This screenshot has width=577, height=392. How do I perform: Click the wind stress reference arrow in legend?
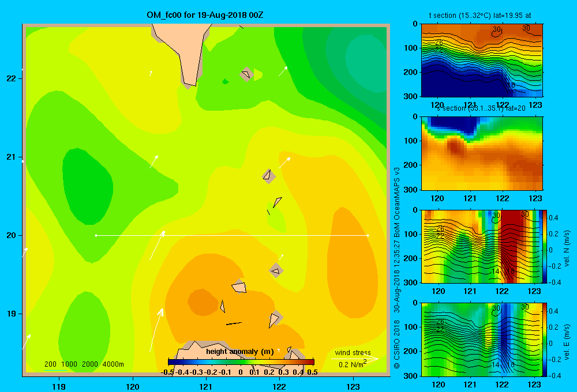(355, 358)
